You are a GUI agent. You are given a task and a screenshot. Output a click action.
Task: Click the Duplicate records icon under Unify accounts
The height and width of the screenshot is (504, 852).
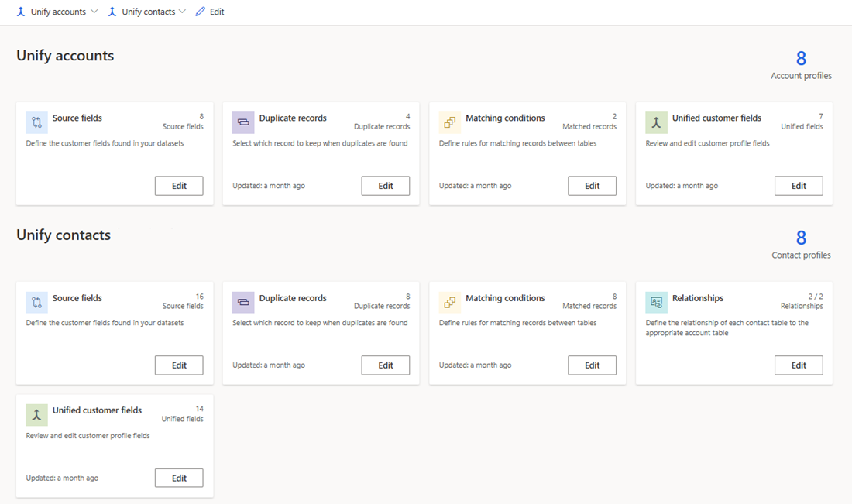[x=243, y=123]
